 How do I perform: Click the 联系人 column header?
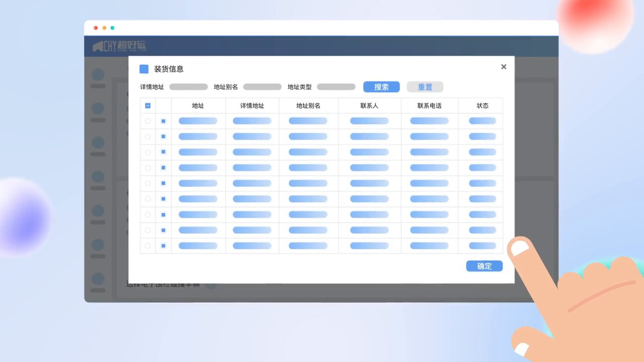click(x=369, y=106)
